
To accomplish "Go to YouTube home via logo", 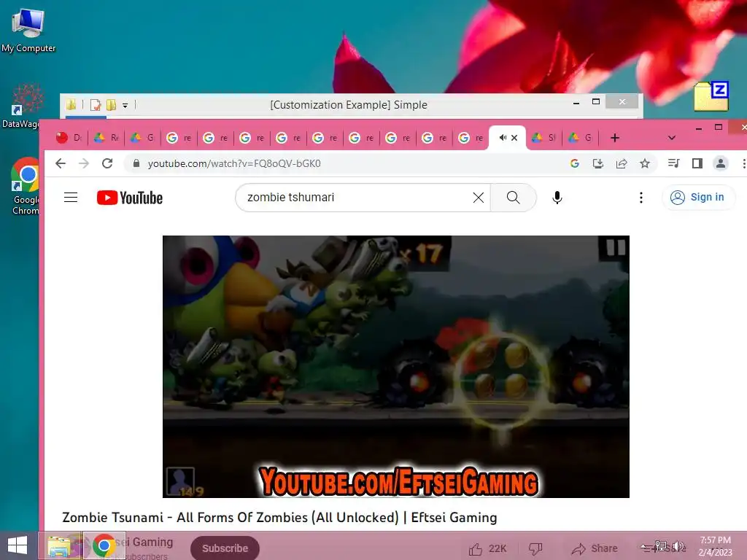I will [130, 198].
